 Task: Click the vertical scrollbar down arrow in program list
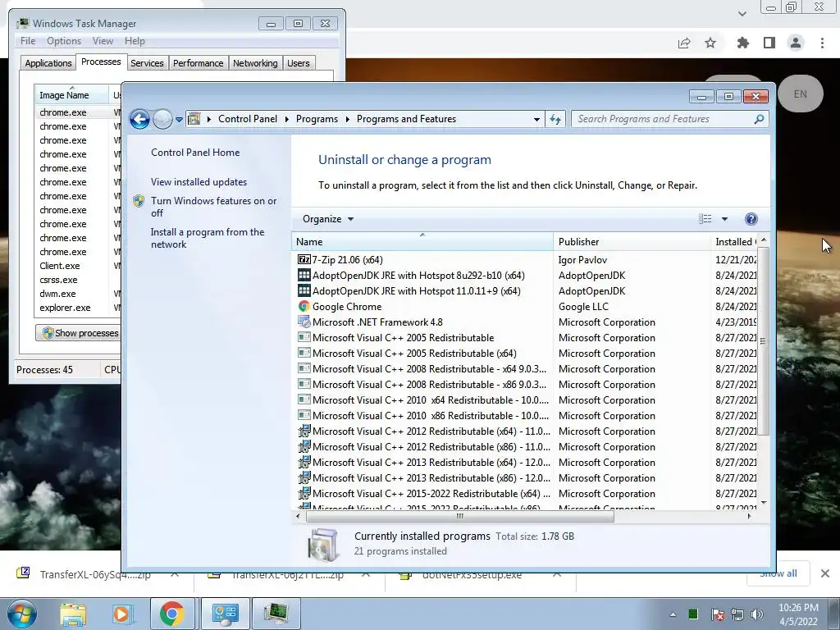tap(764, 503)
